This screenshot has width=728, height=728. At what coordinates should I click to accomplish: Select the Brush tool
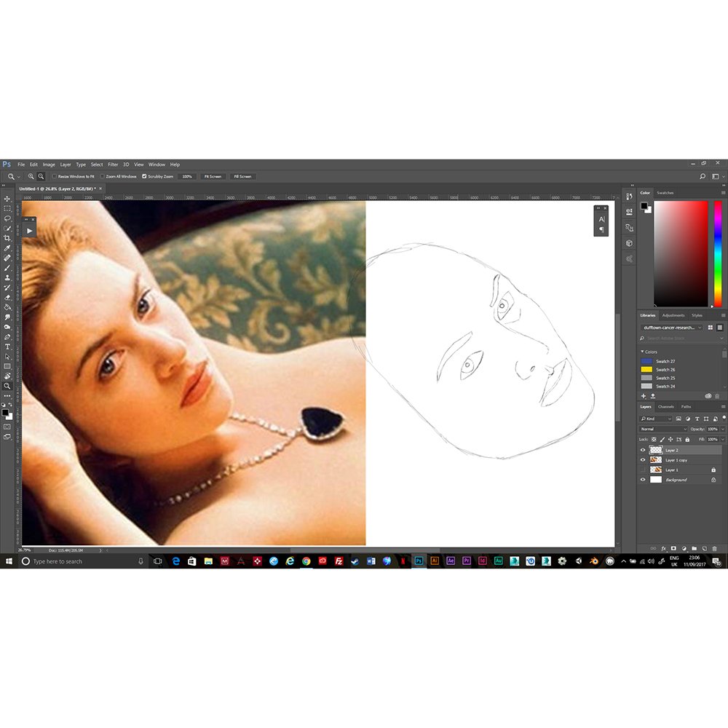pyautogui.click(x=7, y=268)
